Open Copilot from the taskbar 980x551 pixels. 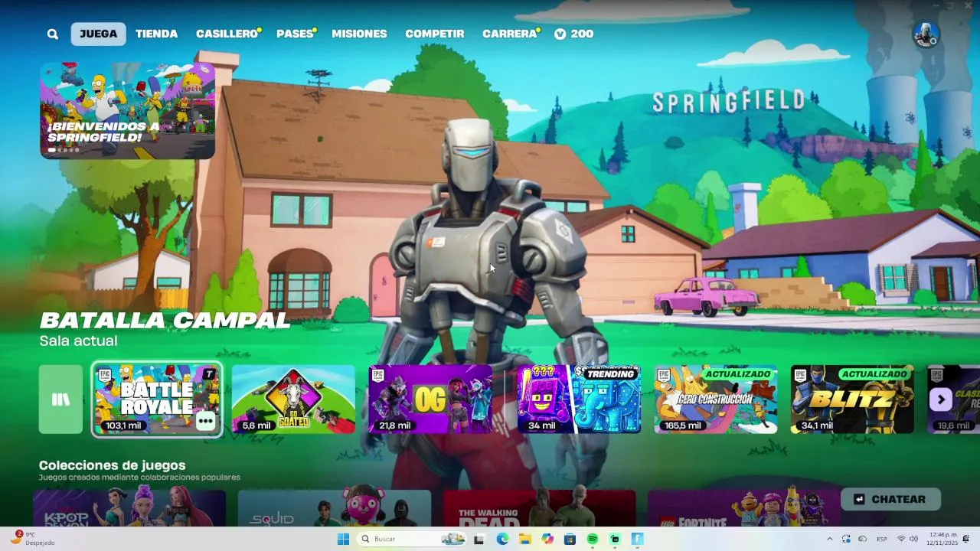click(x=547, y=539)
